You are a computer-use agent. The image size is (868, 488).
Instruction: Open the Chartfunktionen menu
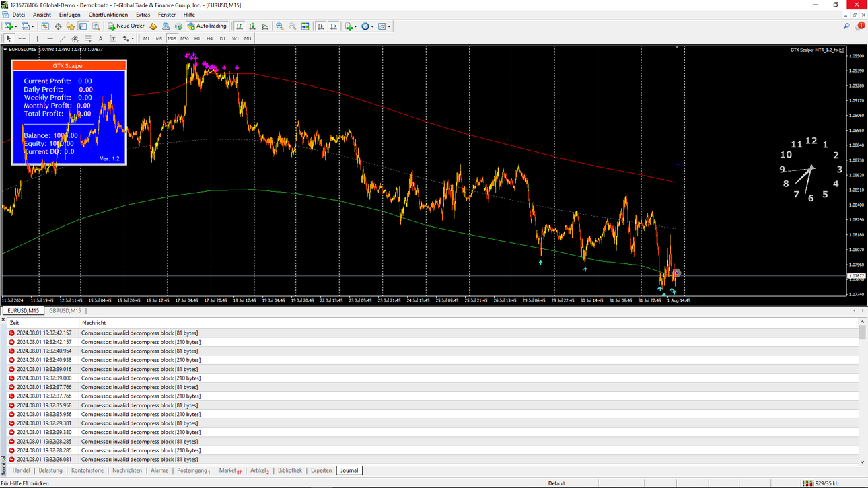(x=108, y=15)
